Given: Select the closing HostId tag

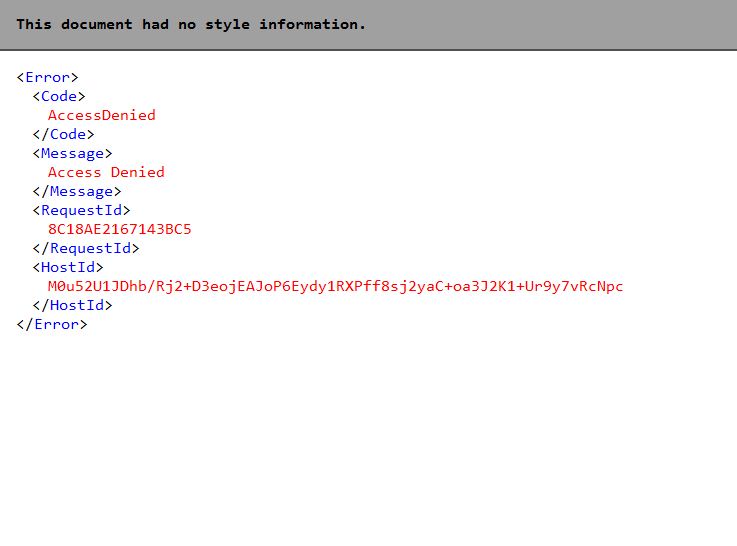Looking at the screenshot, I should [x=72, y=305].
